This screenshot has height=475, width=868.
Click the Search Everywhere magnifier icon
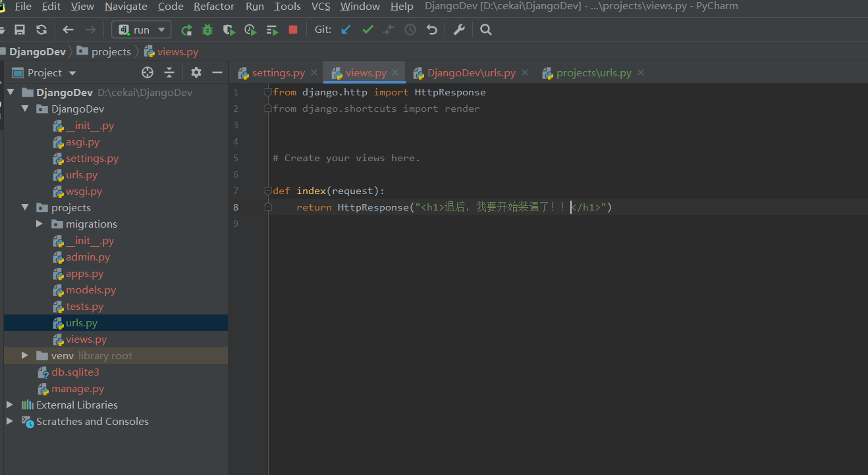click(486, 30)
